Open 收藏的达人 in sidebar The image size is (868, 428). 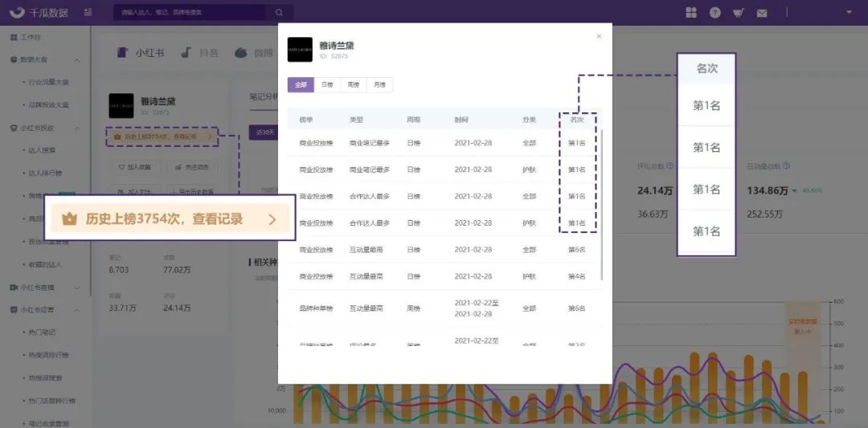[x=45, y=264]
